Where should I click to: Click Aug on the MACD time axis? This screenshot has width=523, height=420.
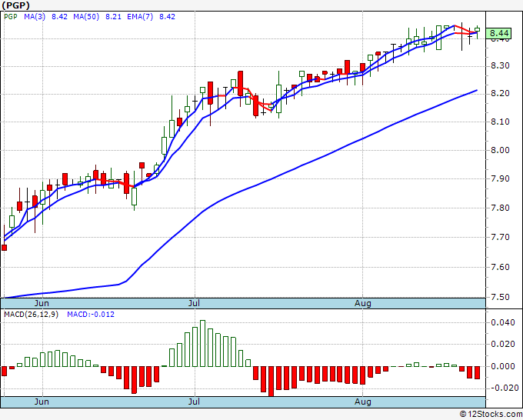pyautogui.click(x=362, y=402)
